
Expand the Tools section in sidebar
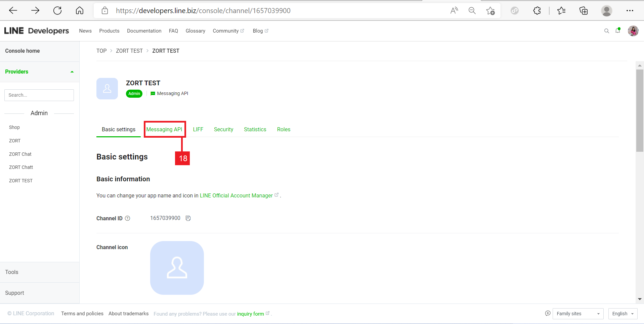point(40,272)
